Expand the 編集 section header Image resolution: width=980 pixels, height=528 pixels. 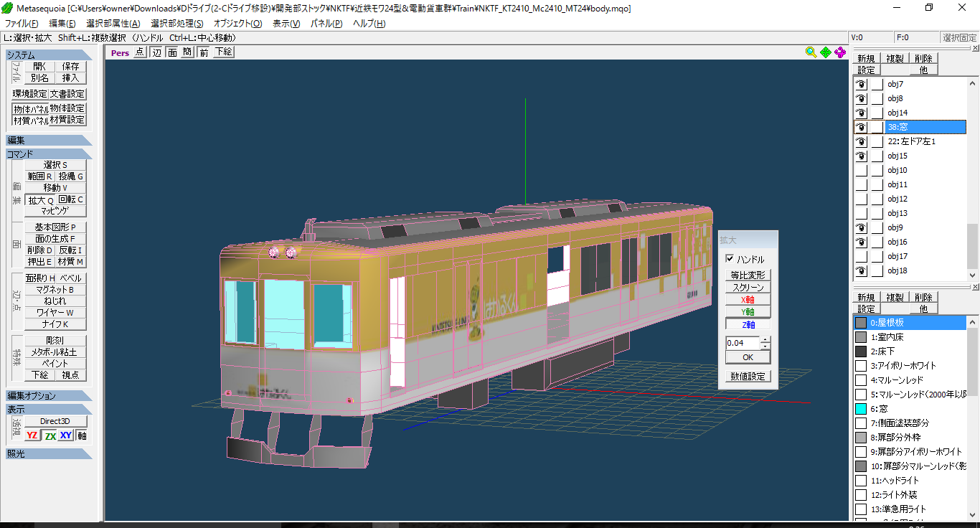click(50, 141)
